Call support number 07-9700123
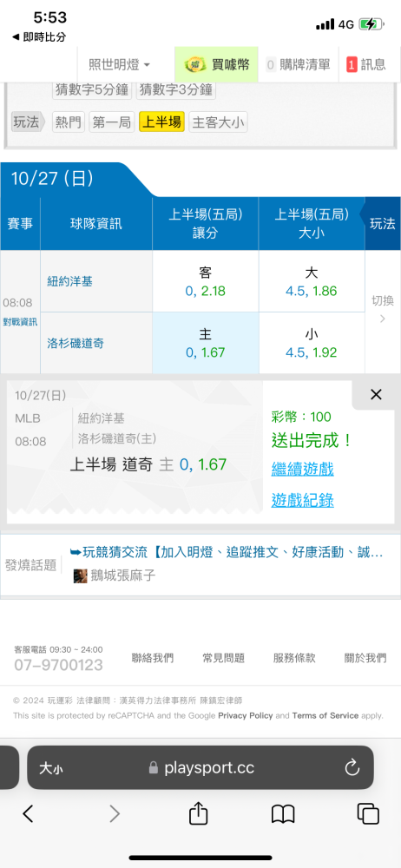 pos(58,665)
